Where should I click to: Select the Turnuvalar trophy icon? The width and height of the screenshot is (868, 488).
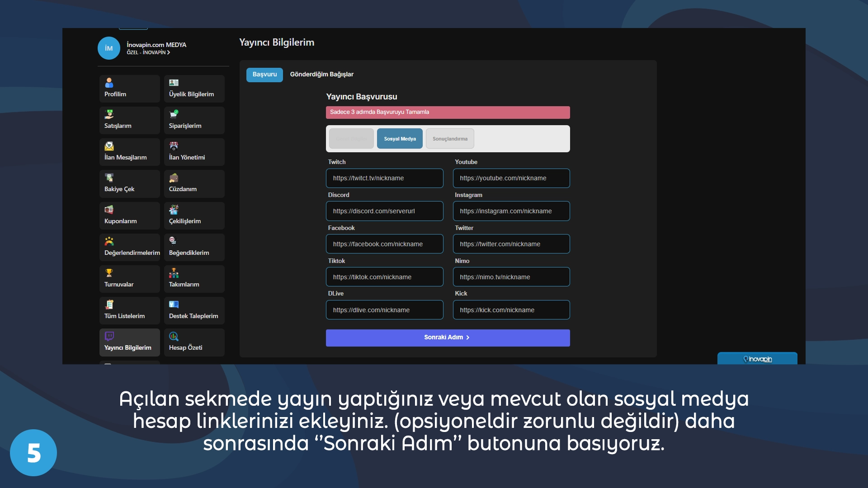click(108, 272)
